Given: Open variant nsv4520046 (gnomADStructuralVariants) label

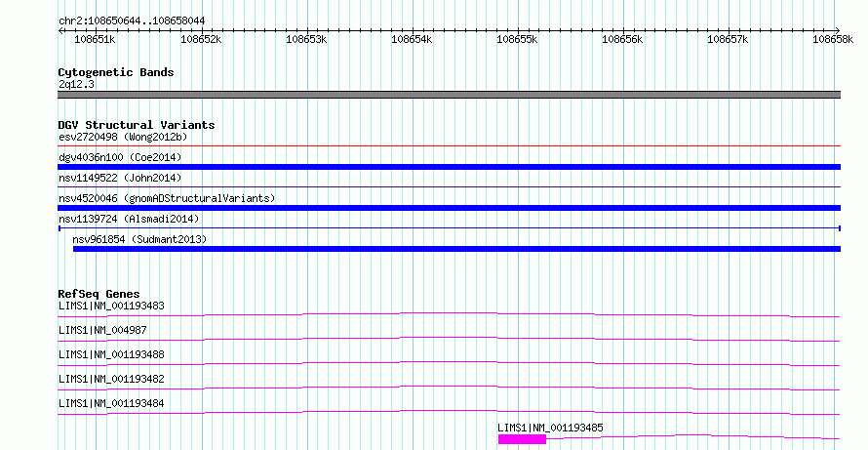Looking at the screenshot, I should tap(167, 198).
